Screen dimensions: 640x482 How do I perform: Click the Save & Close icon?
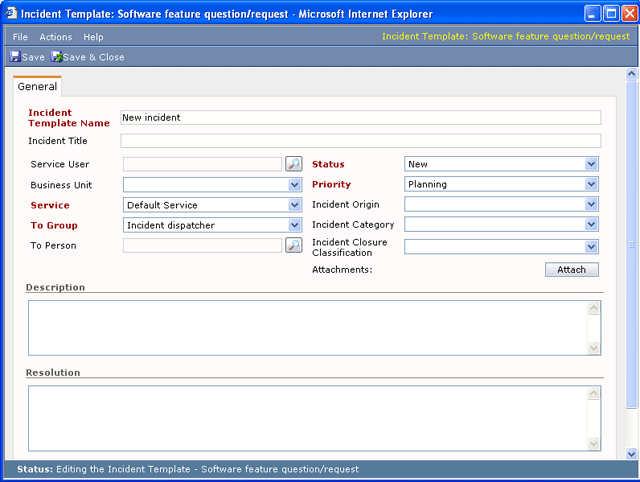click(x=56, y=57)
